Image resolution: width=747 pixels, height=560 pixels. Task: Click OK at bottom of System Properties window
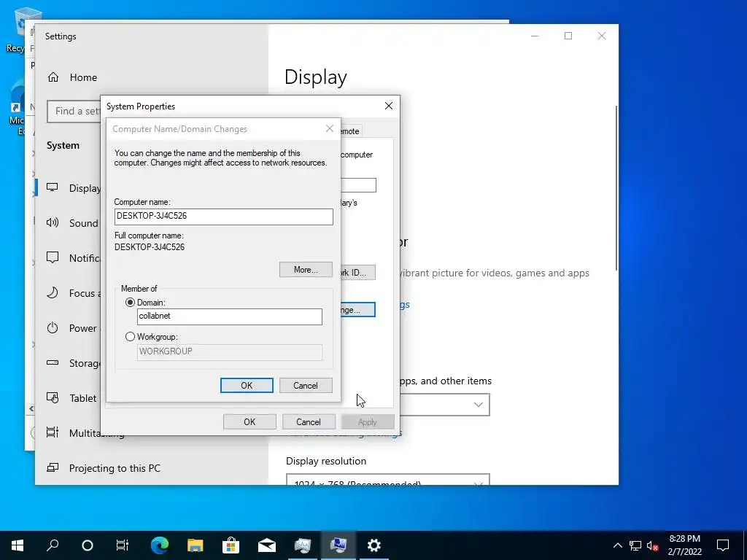pos(249,421)
